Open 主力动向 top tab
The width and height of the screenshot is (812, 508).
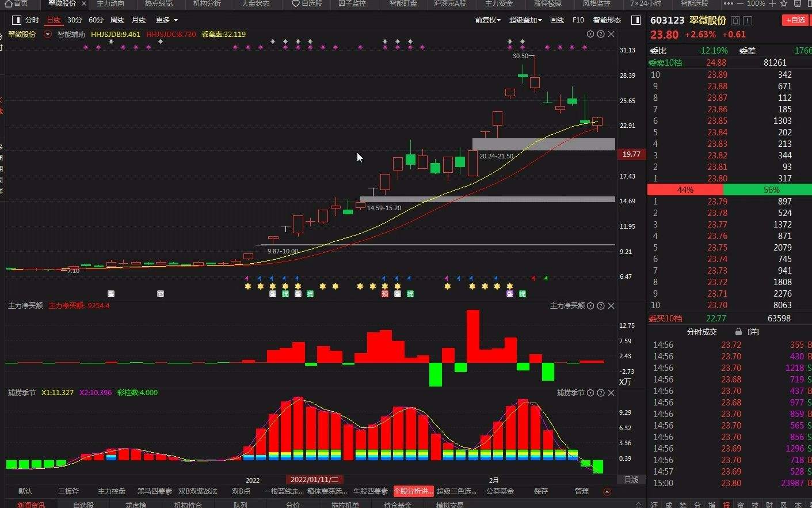click(110, 3)
